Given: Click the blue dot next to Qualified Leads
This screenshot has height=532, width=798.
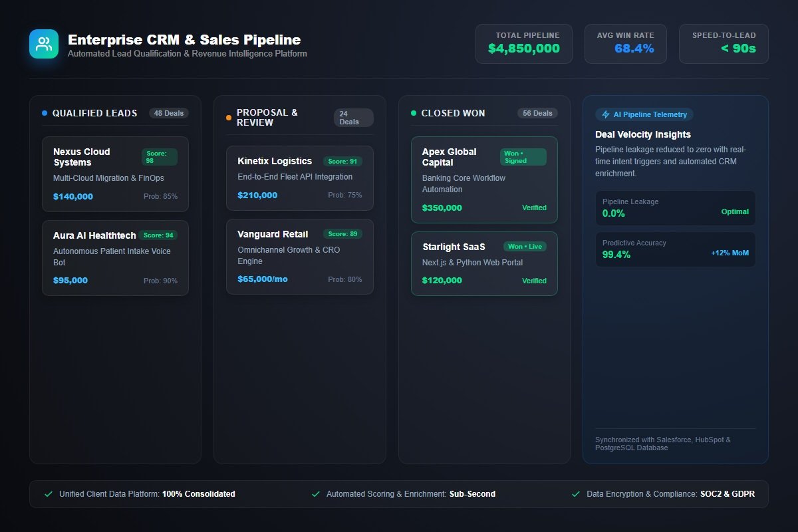Looking at the screenshot, I should coord(45,113).
